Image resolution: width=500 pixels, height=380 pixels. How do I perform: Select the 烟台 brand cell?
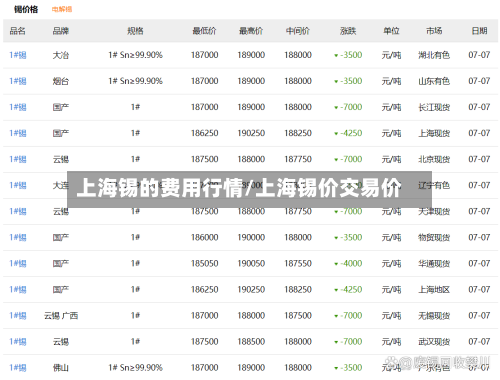pyautogui.click(x=61, y=81)
